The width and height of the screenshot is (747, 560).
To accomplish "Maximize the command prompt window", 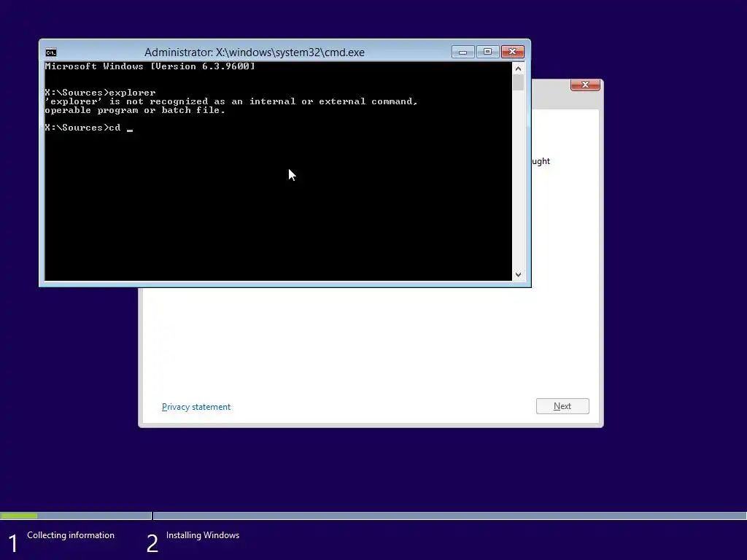I will click(487, 52).
